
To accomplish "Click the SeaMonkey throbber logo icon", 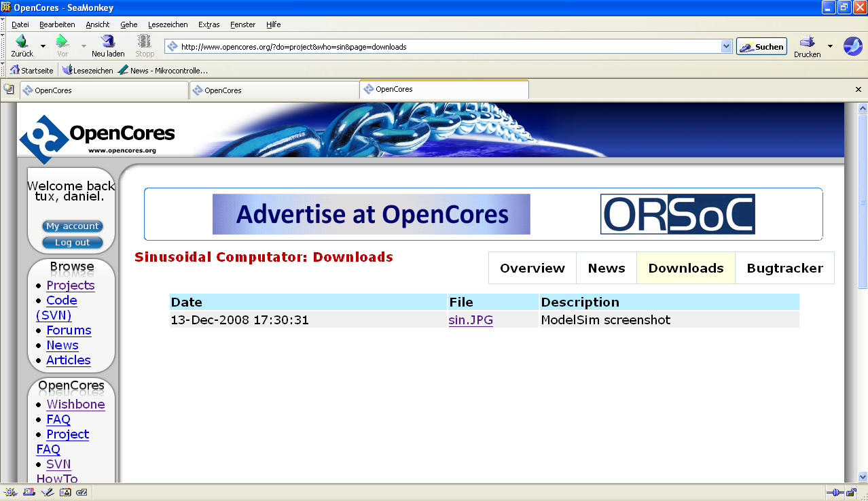I will 852,46.
